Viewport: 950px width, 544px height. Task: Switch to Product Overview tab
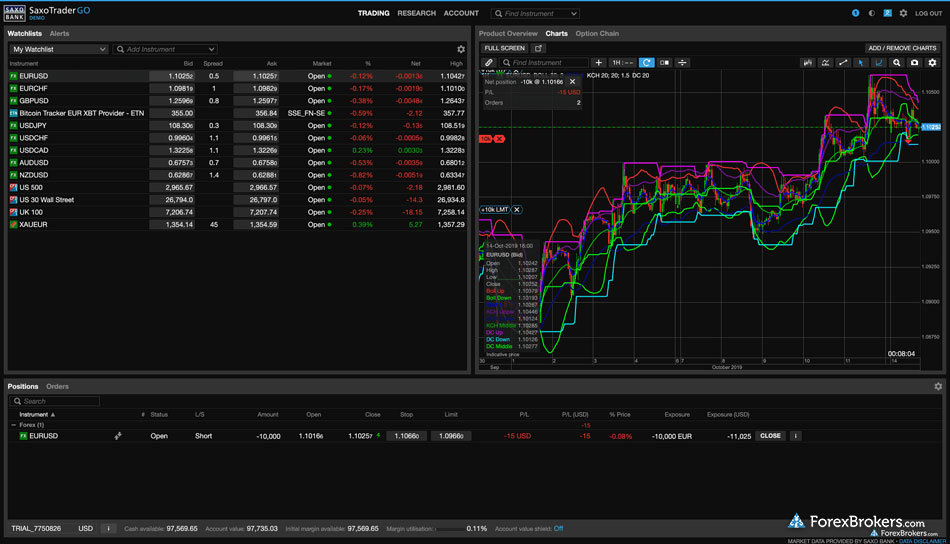[508, 33]
